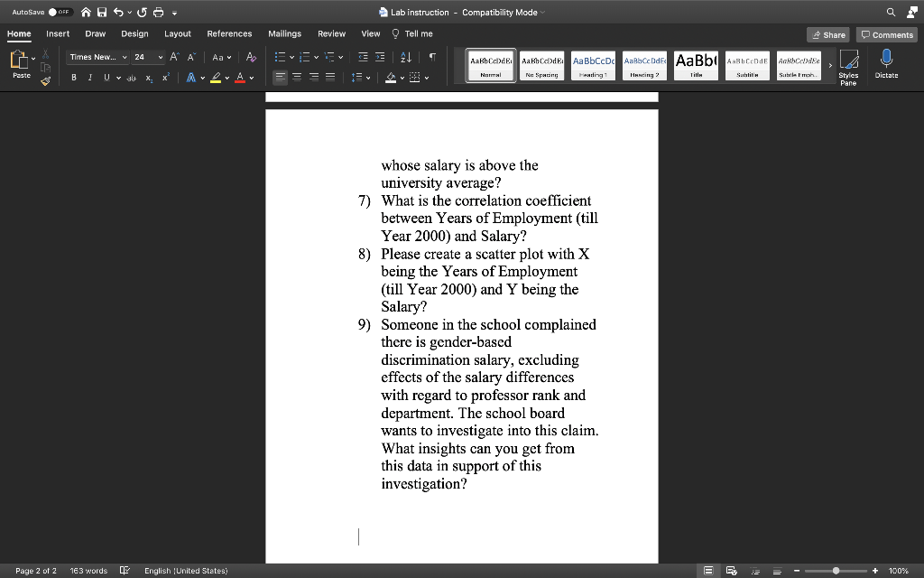
Task: Increase the paragraph indent
Action: pos(380,57)
